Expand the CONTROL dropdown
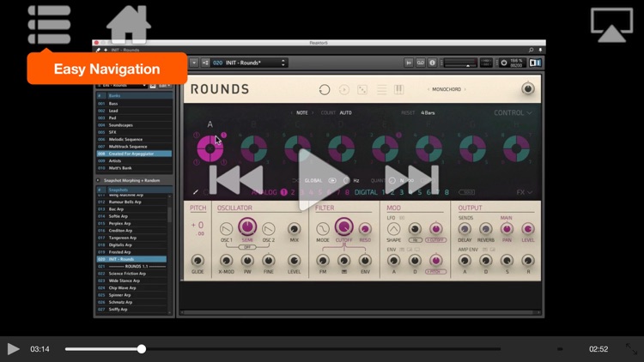644x362 pixels. click(x=513, y=113)
